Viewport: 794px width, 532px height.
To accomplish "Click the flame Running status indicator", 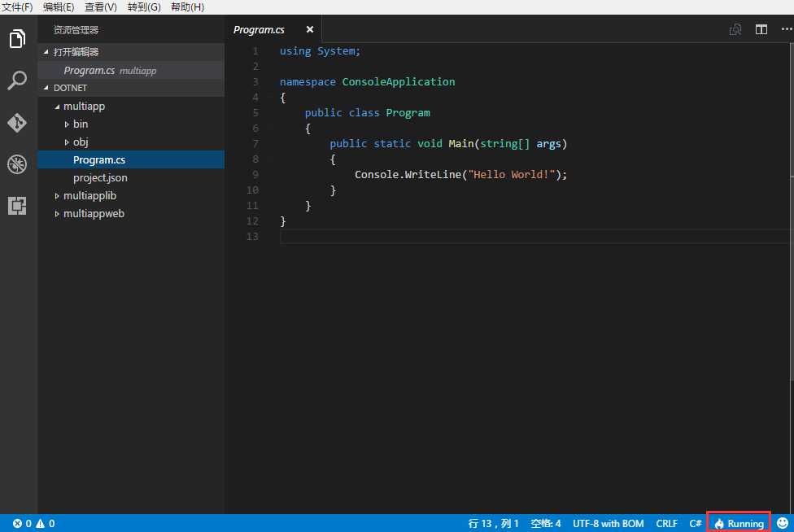I will pos(739,523).
